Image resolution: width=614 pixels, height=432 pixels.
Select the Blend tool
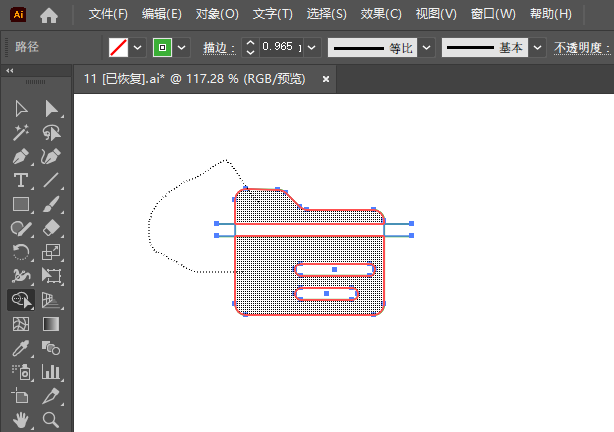pyautogui.click(x=51, y=348)
